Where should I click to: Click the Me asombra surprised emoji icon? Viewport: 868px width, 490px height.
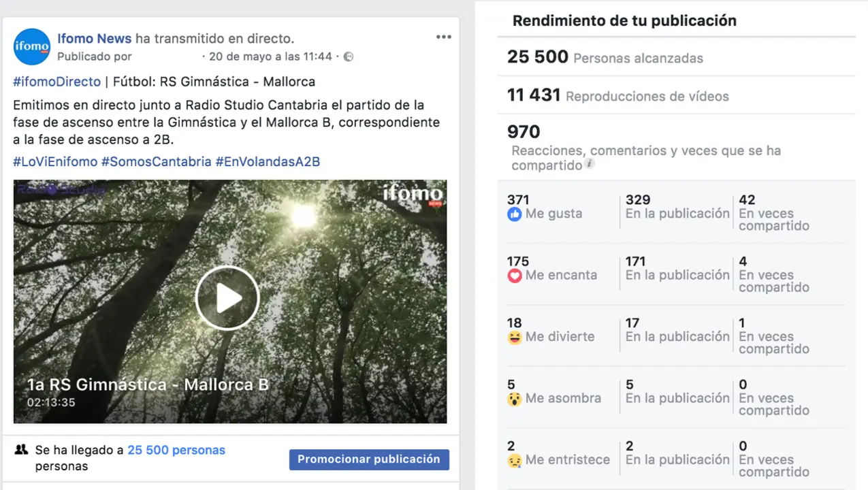coord(515,399)
